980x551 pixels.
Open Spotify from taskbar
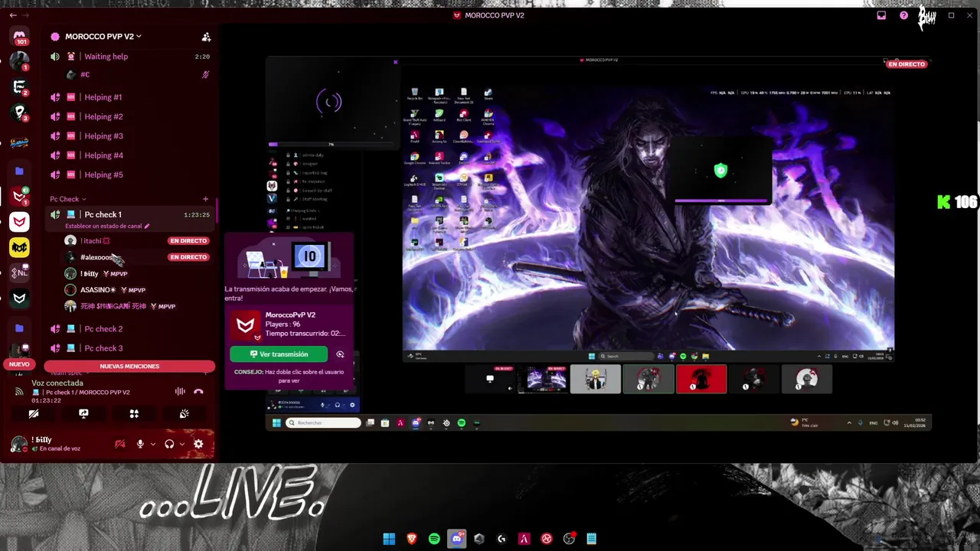[434, 539]
